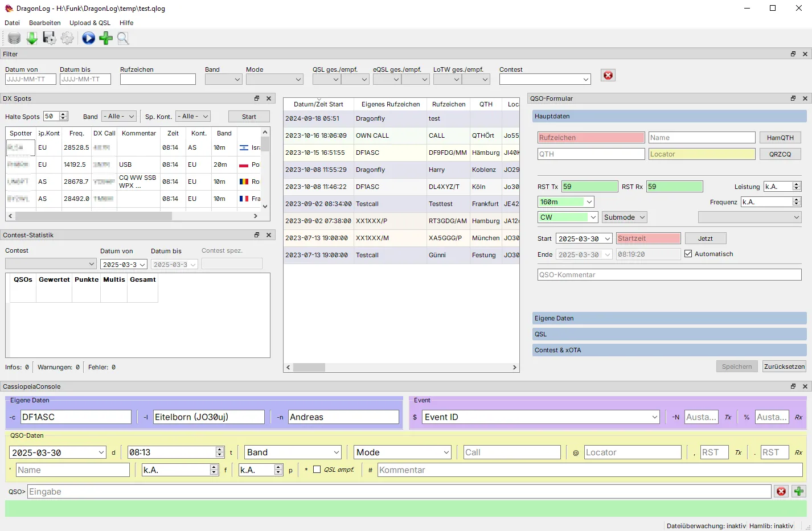
Task: Open the CW mode dropdown in QSO-Formular
Action: point(568,217)
